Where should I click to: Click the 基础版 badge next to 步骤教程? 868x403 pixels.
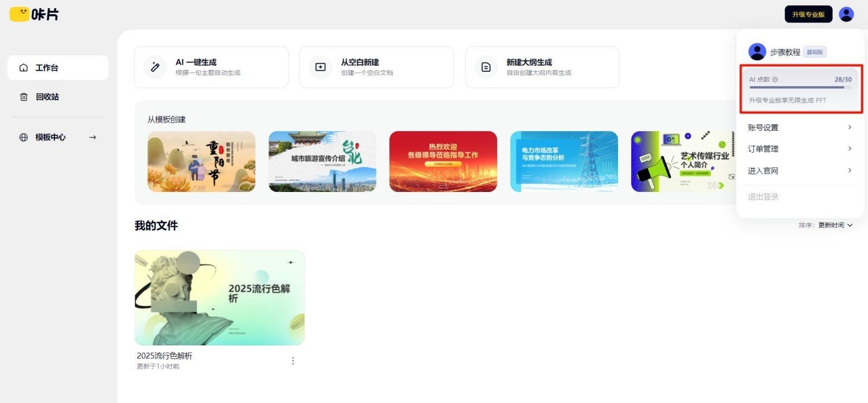815,51
